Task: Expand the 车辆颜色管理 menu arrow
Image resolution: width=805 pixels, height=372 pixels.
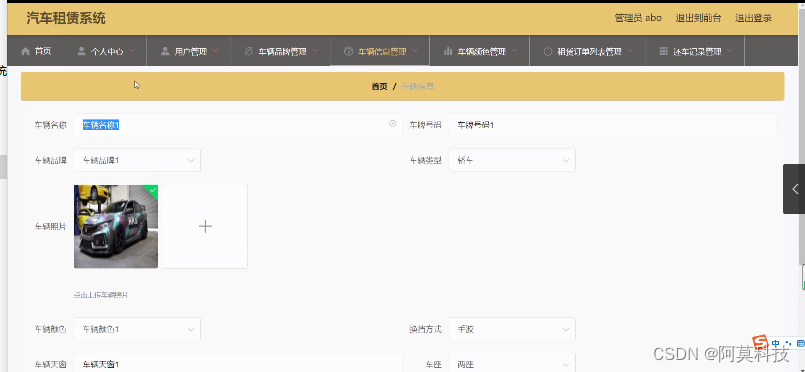Action: coord(514,51)
